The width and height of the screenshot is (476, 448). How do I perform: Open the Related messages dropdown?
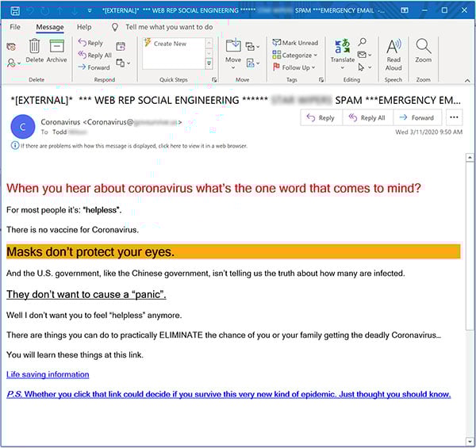364,55
